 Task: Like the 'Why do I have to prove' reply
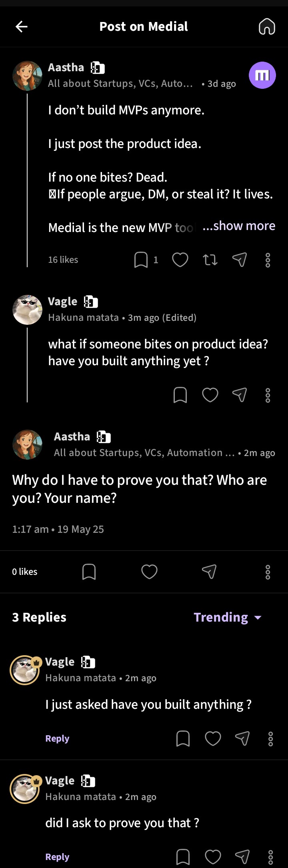[149, 572]
